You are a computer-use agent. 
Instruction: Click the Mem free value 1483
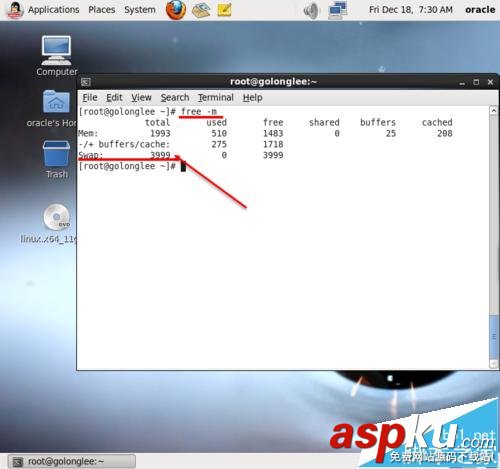coord(273,134)
